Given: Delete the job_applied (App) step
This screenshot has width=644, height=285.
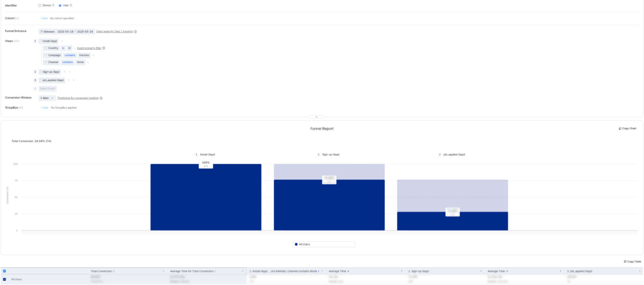Looking at the screenshot, I should tap(74, 80).
